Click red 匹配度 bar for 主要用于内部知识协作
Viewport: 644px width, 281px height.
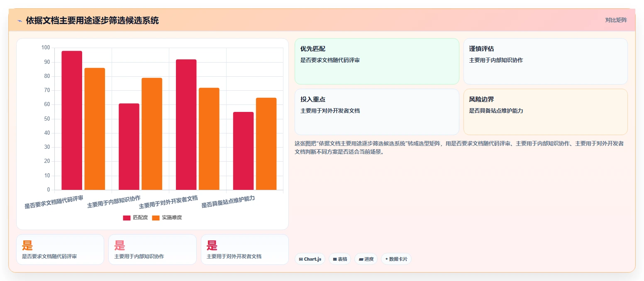point(129,147)
